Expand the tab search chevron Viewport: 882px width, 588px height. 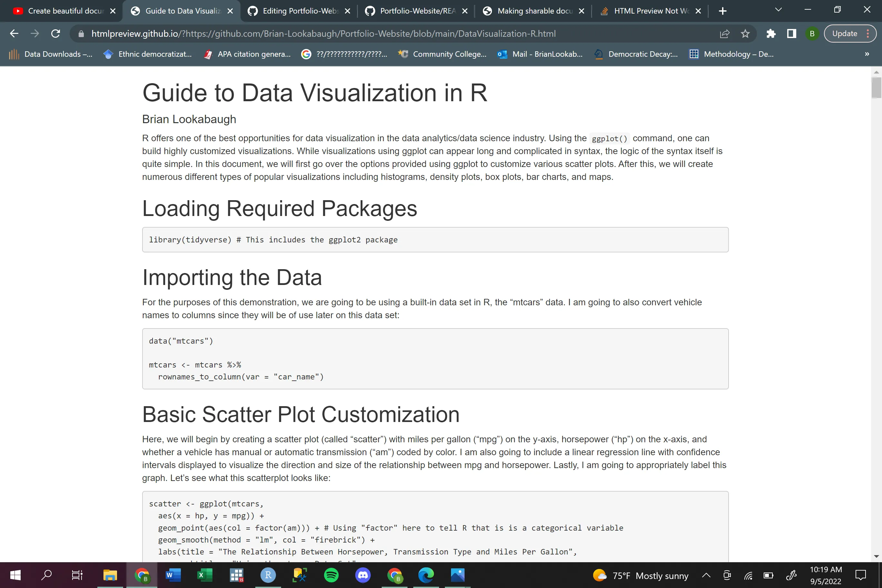(x=778, y=10)
